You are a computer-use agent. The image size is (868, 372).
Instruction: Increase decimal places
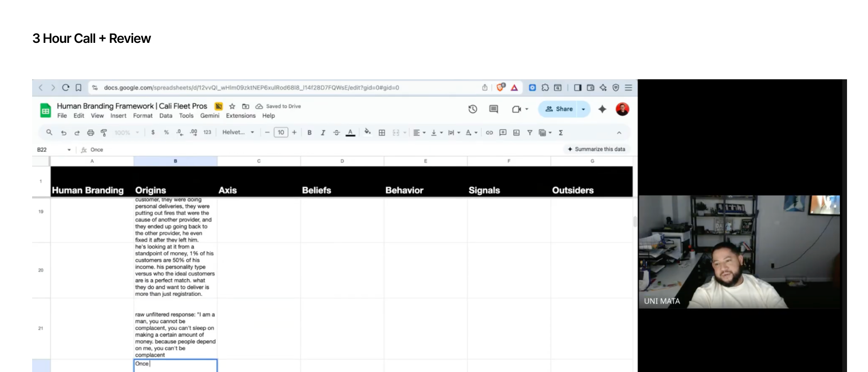[194, 132]
